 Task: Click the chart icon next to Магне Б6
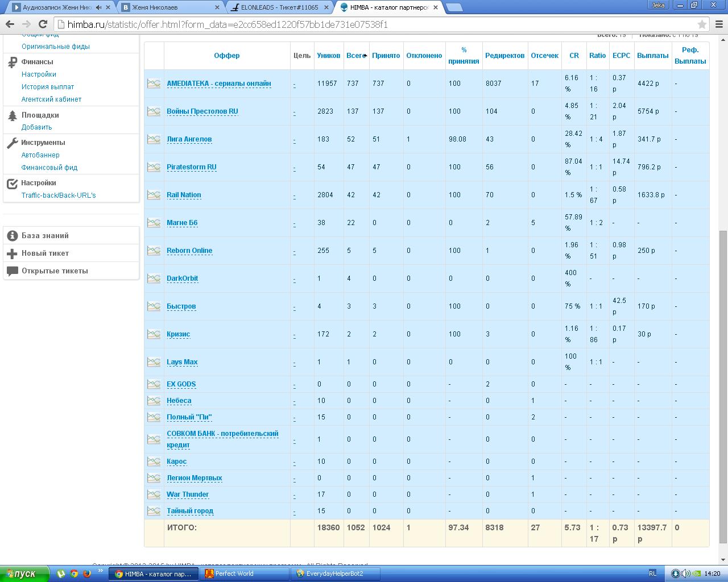154,223
